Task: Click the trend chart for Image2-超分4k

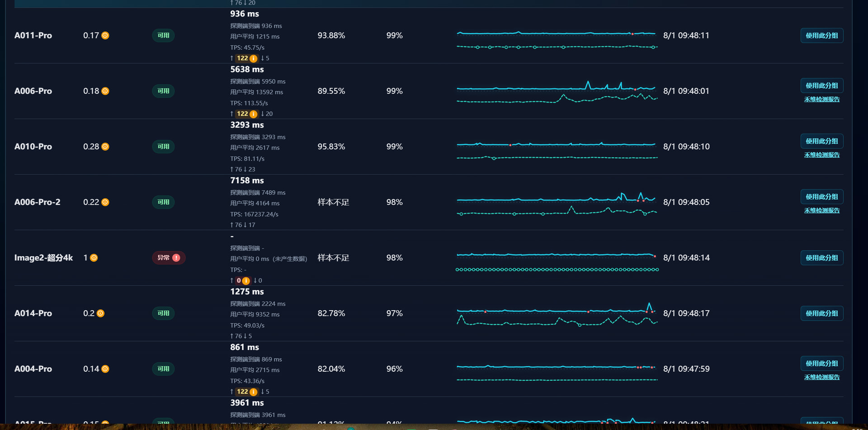Action: tap(557, 262)
